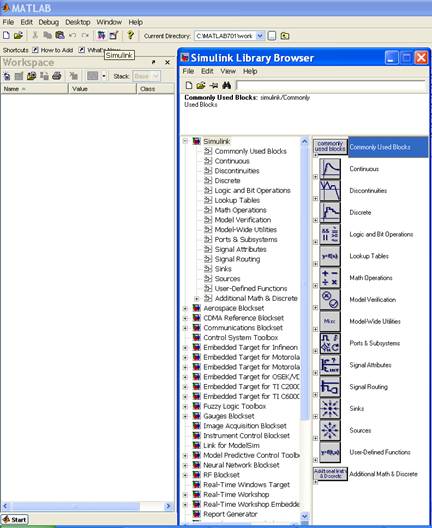Click open file icon in MATLAB toolbar
This screenshot has width=432, height=528.
[18, 35]
